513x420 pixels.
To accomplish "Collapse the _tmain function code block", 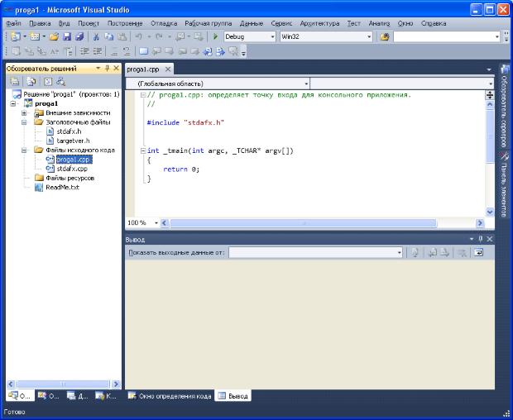I will coord(143,150).
